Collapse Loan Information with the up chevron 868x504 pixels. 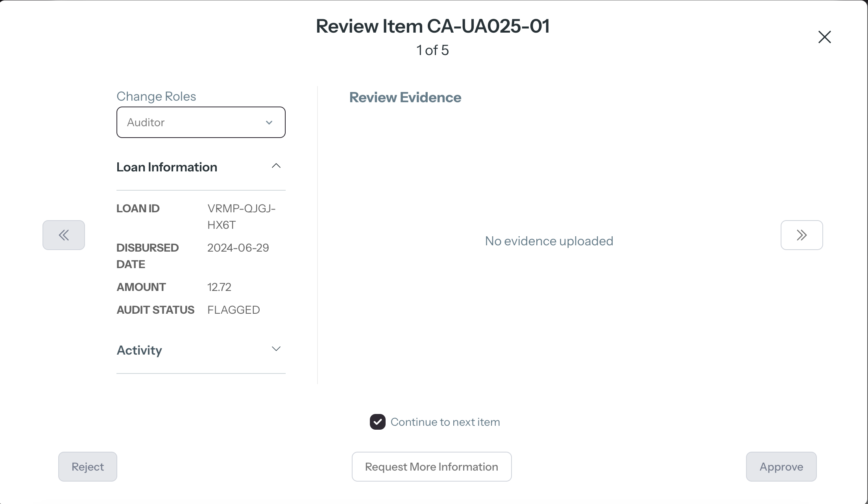point(276,166)
